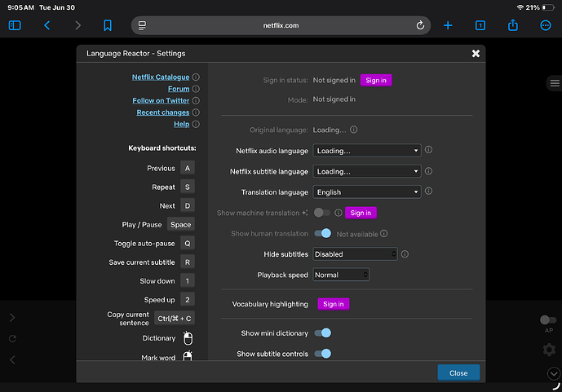
Task: Tap the netflix.com address bar
Action: pyautogui.click(x=281, y=25)
